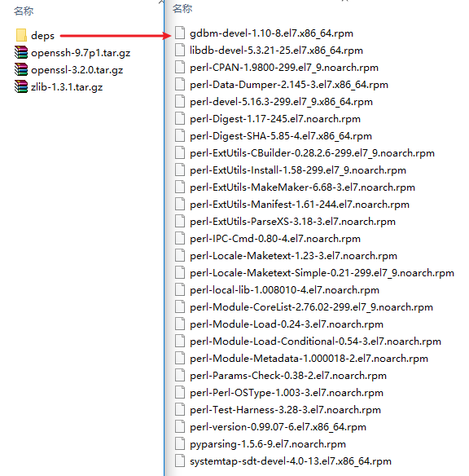Select perl-CPAN-1.9800-299.el7_9.noarch.rpm file name
Screen dimensions: 469x476
tap(284, 68)
